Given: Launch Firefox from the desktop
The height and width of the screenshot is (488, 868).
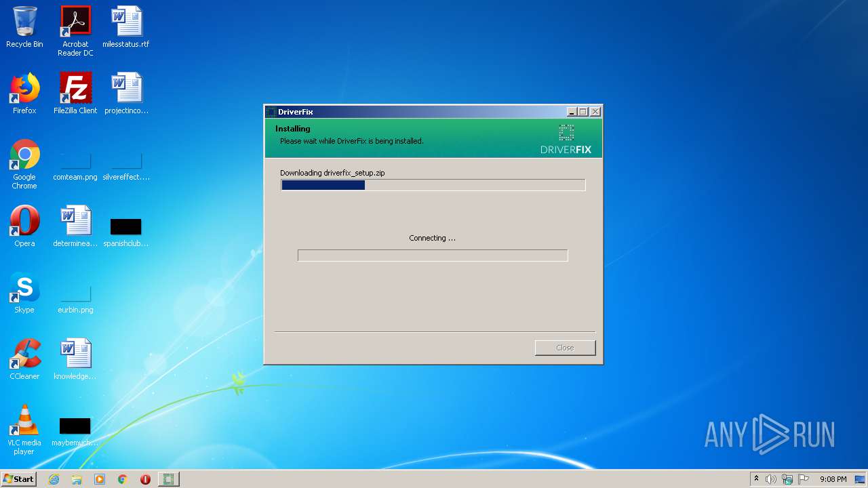Looking at the screenshot, I should [x=24, y=94].
